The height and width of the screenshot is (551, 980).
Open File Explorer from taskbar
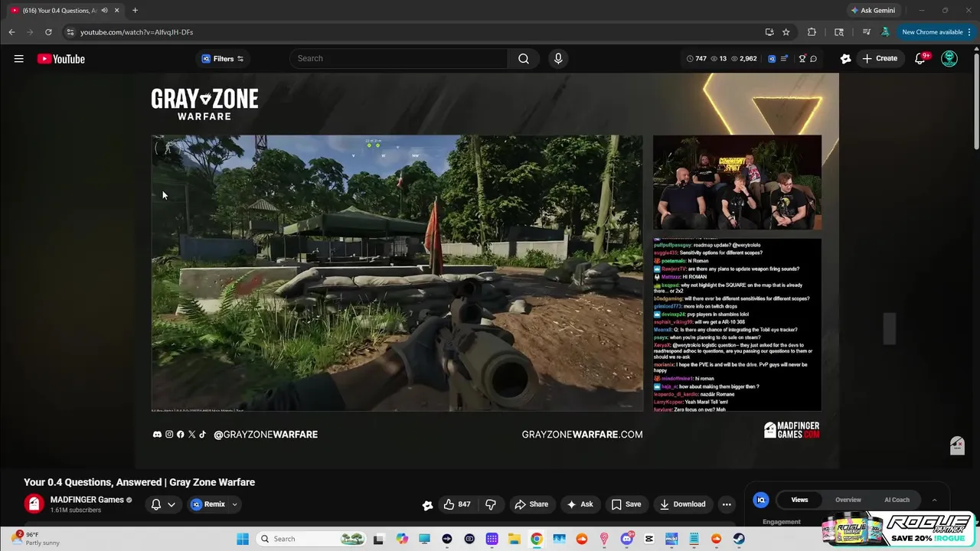pyautogui.click(x=514, y=539)
